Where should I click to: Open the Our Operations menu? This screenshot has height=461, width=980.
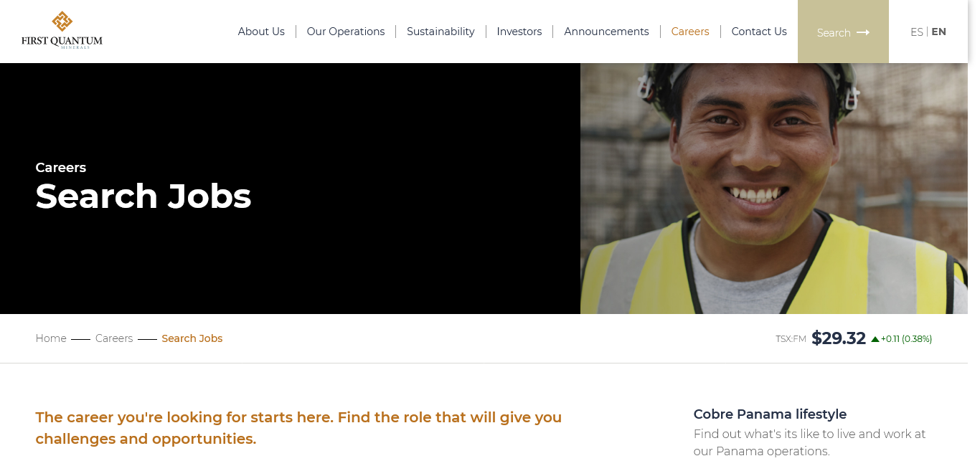point(345,32)
